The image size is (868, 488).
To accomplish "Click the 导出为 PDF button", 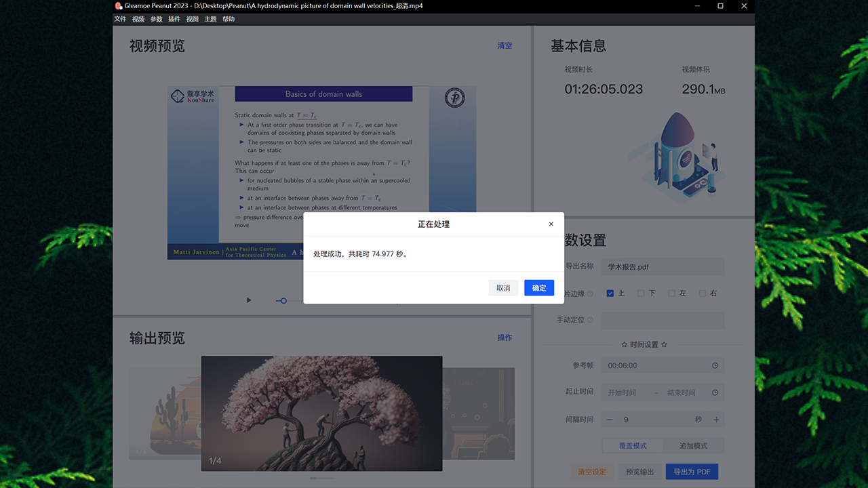I will 692,471.
